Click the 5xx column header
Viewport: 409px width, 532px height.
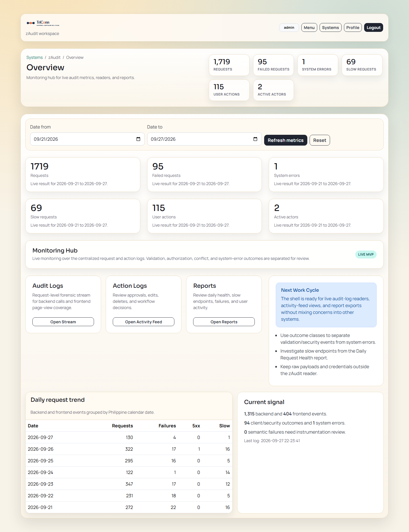click(x=196, y=426)
